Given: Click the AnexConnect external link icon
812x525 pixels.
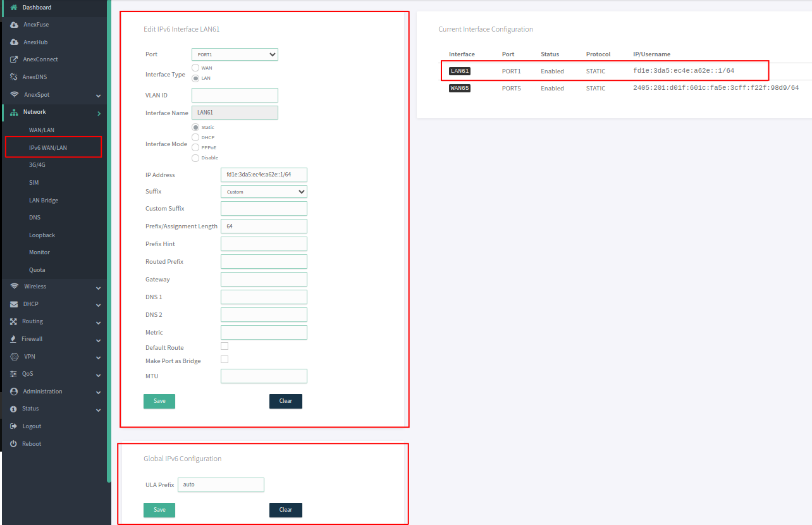Looking at the screenshot, I should click(x=14, y=59).
